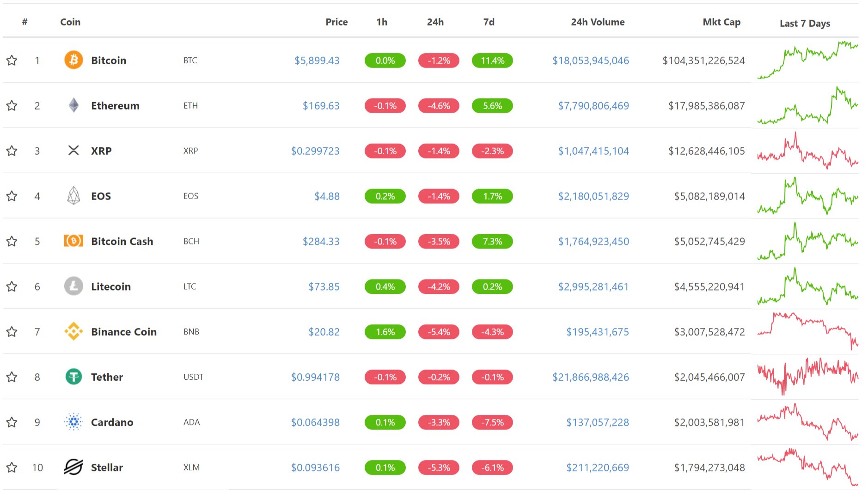Image resolution: width=868 pixels, height=492 pixels.
Task: Sort by the 24h Volume header
Action: point(598,22)
